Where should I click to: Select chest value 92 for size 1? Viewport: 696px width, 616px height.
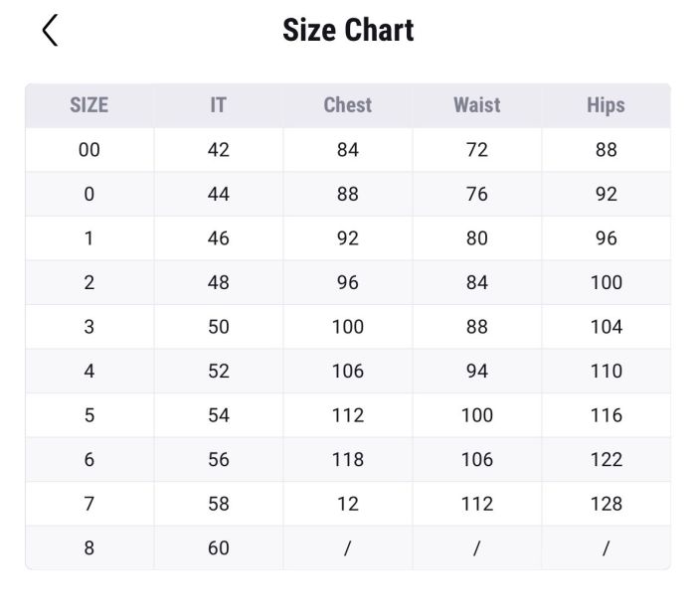[348, 238]
